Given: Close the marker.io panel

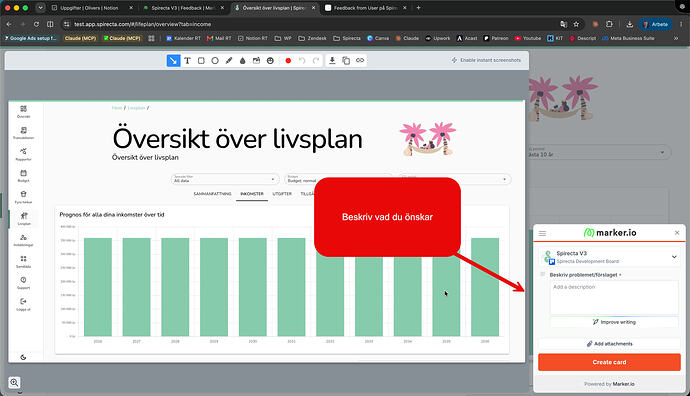Looking at the screenshot, I should (677, 233).
